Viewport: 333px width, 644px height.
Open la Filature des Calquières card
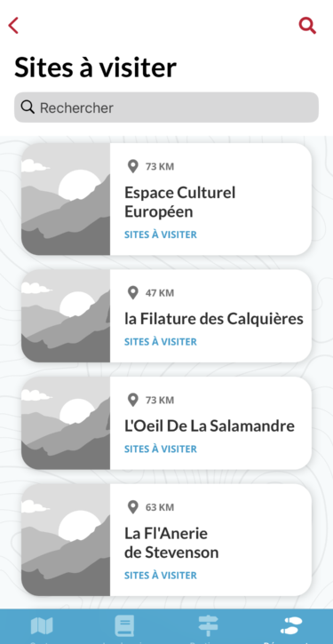click(x=166, y=316)
